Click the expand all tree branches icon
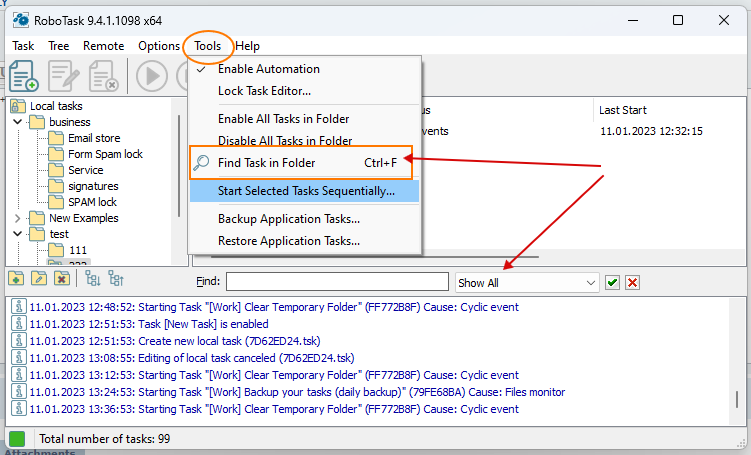The width and height of the screenshot is (751, 455). 92,278
